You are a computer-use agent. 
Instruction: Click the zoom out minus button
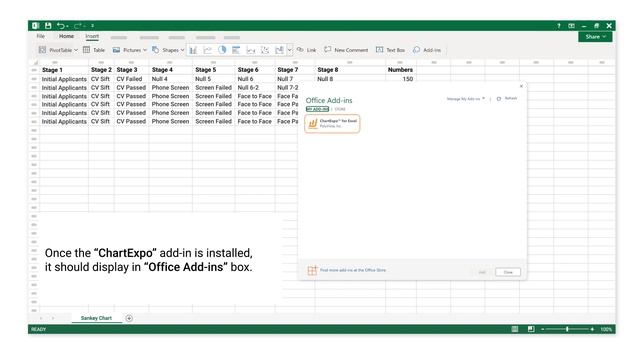coord(542,329)
